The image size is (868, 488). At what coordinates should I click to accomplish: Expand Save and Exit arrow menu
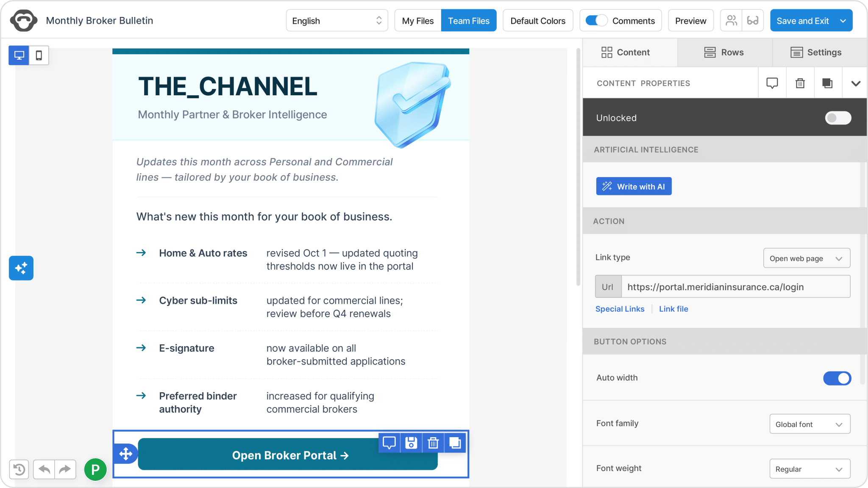tap(843, 21)
